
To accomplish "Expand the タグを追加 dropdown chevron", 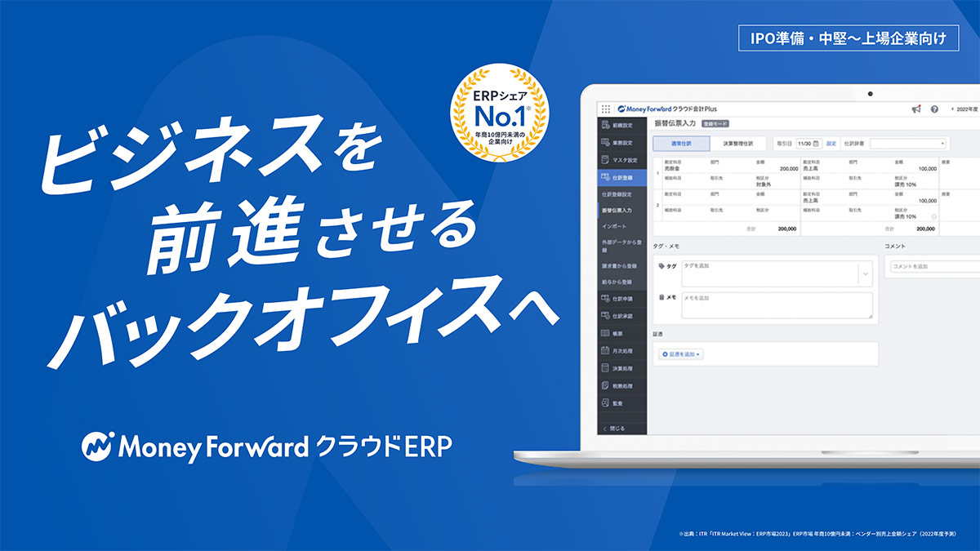I will 866,274.
